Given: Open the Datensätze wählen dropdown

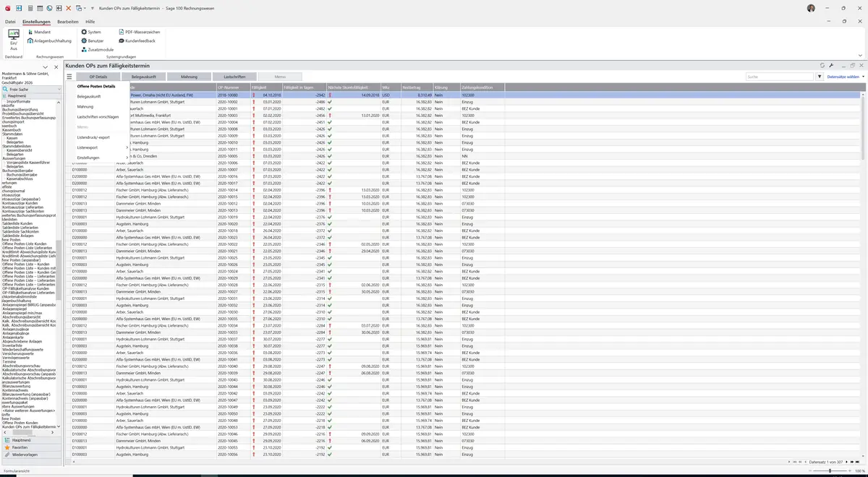Looking at the screenshot, I should click(x=845, y=77).
